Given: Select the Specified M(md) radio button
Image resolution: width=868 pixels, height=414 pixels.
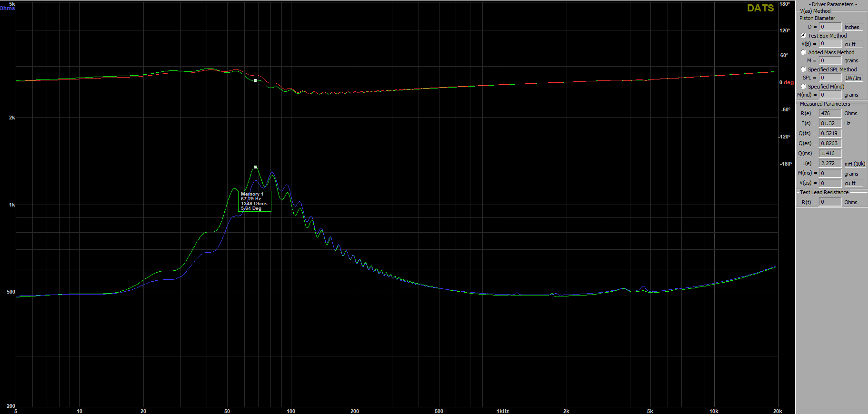Looking at the screenshot, I should pos(804,87).
